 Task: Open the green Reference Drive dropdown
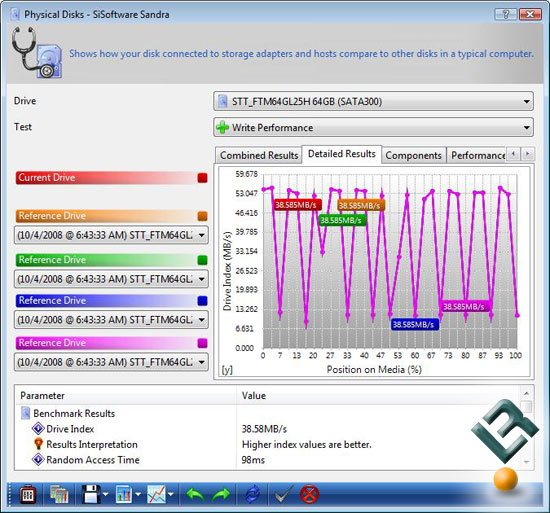click(111, 279)
